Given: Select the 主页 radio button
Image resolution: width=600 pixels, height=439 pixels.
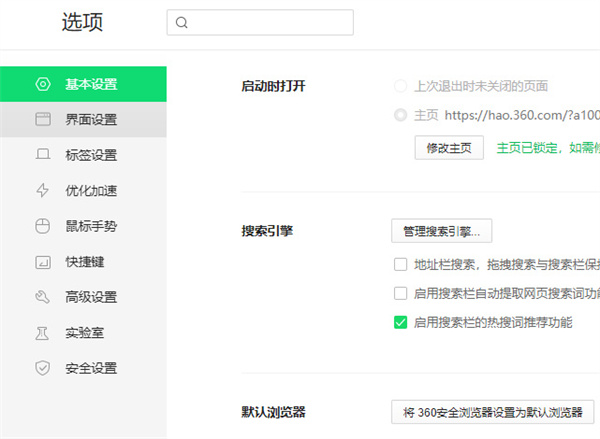Looking at the screenshot, I should coord(401,115).
